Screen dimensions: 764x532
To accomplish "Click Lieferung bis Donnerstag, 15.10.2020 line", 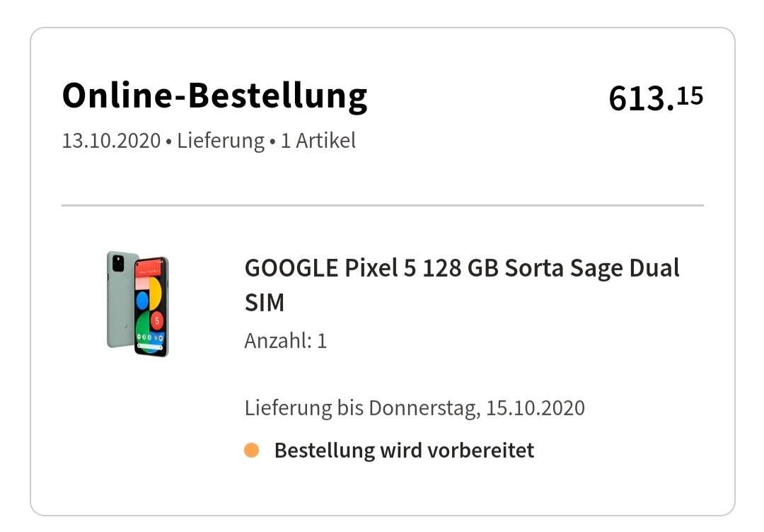I will coord(415,408).
